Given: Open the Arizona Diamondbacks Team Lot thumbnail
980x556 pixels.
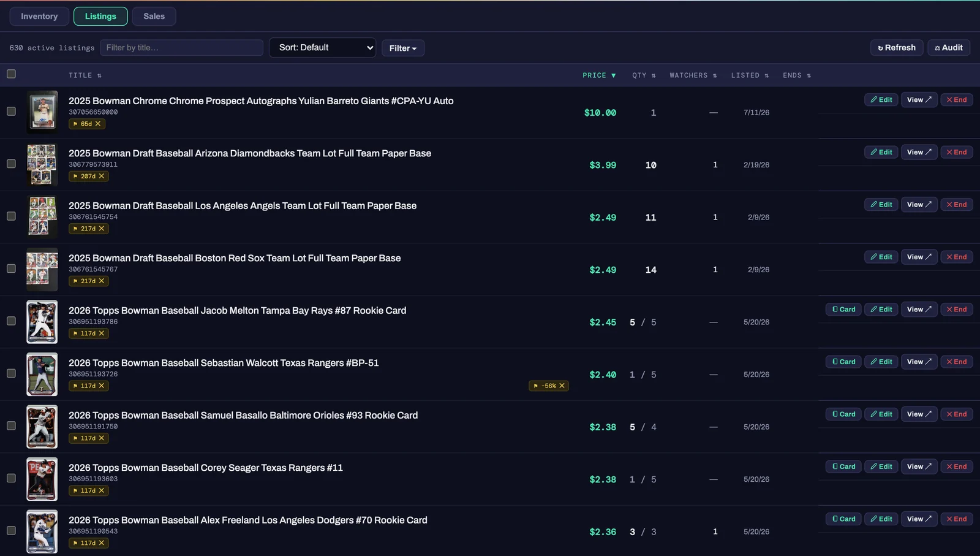Looking at the screenshot, I should pyautogui.click(x=42, y=164).
